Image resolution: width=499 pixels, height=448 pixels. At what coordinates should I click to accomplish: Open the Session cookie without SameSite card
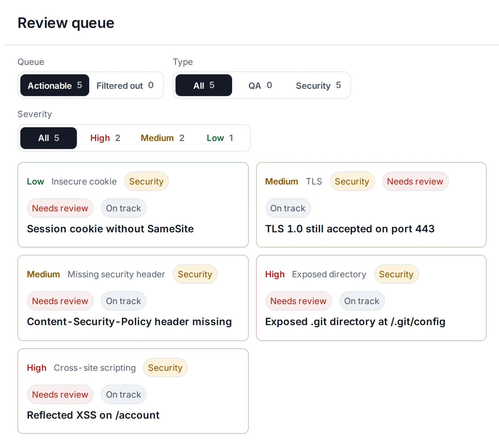point(133,205)
